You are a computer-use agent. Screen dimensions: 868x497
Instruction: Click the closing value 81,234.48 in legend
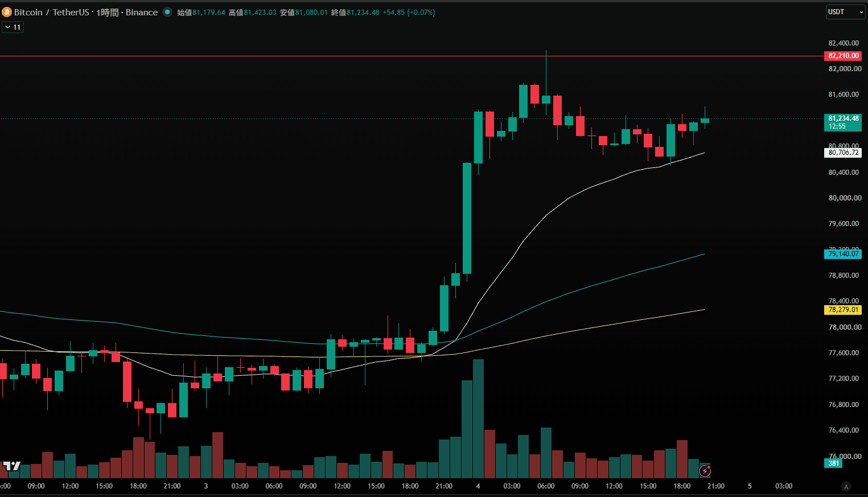pos(363,13)
